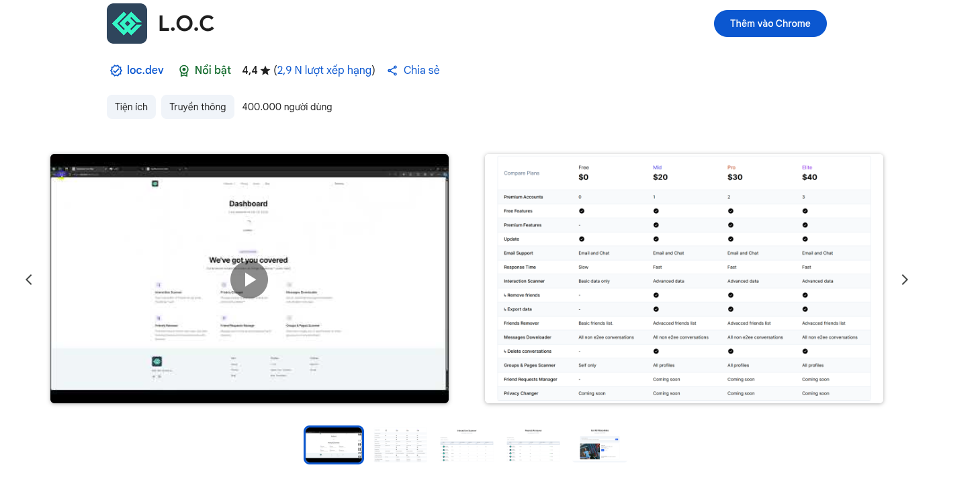Click the L.O.C extension logo icon
The height and width of the screenshot is (492, 980).
pos(127,24)
